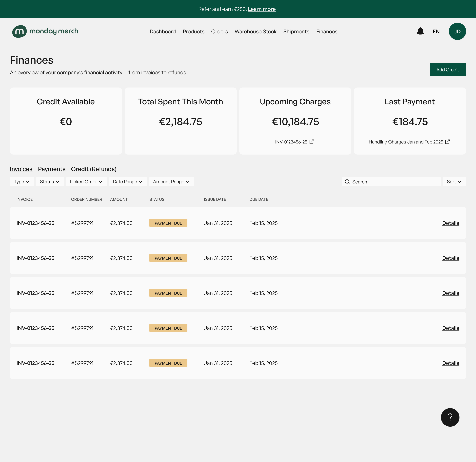This screenshot has height=462, width=476.
Task: Open the Type filter dropdown
Action: click(22, 181)
